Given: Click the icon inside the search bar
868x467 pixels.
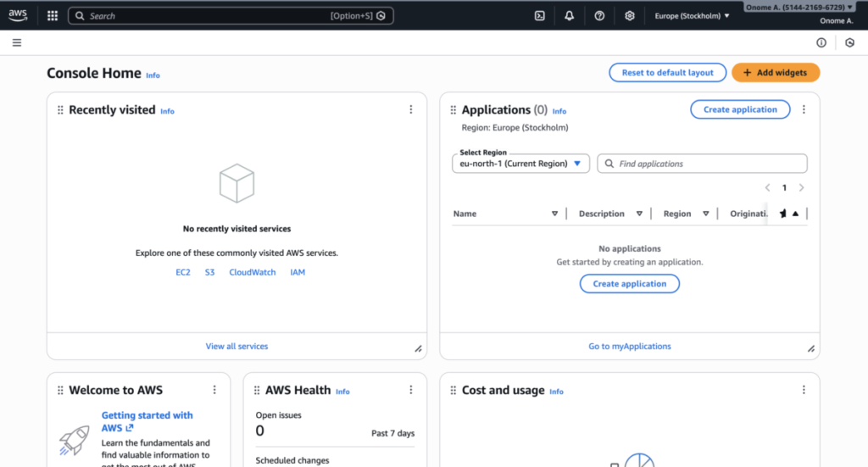Looking at the screenshot, I should (381, 16).
